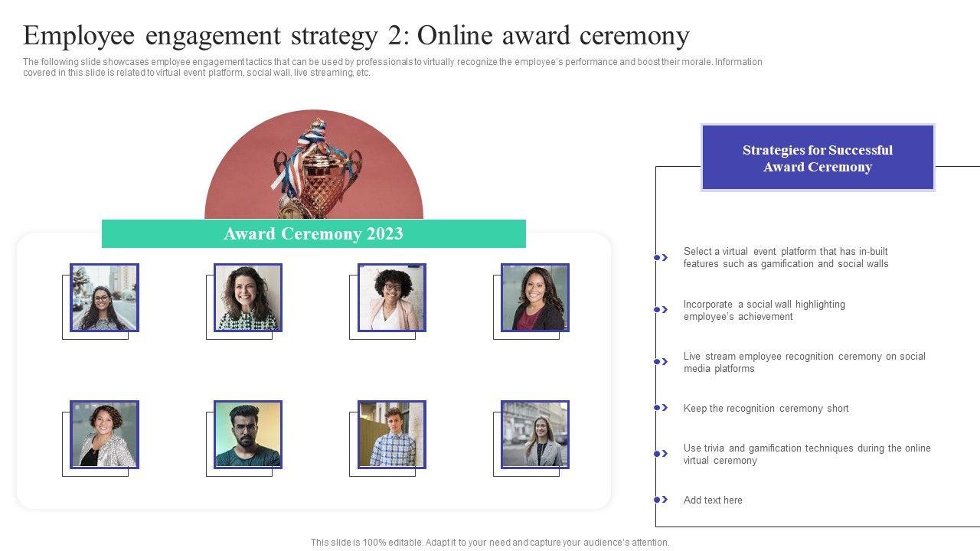Select the photo of the woman in pink blazer
Viewport: 980px width, 551px height.
(x=392, y=298)
